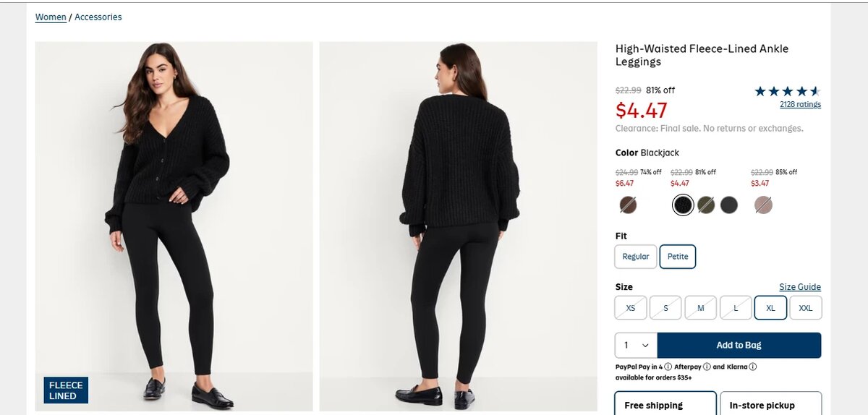Select the Petite fit option

678,257
